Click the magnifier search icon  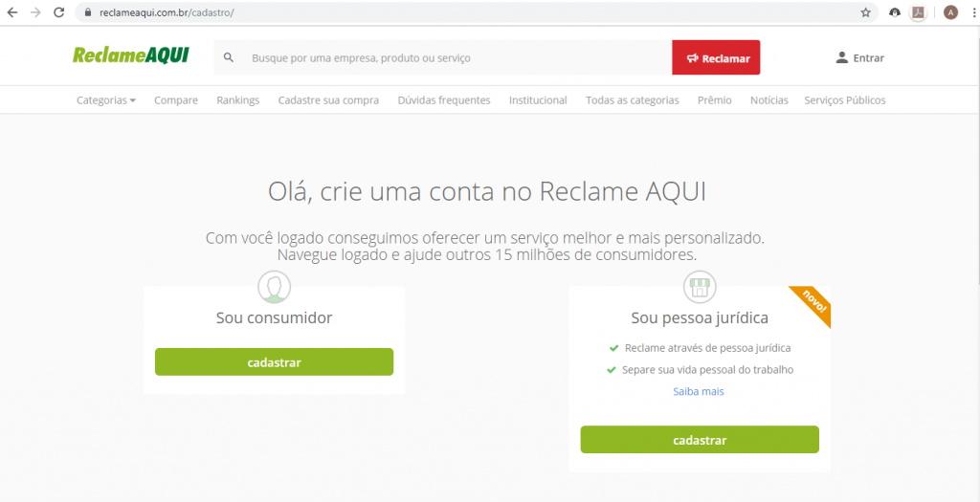229,57
